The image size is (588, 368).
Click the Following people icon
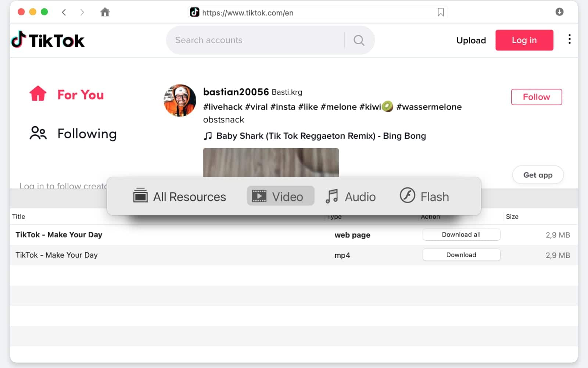click(x=38, y=133)
